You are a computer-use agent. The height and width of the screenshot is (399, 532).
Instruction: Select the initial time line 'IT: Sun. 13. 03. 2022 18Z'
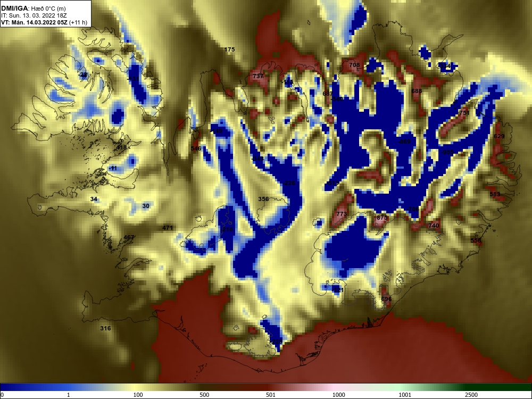[34, 15]
